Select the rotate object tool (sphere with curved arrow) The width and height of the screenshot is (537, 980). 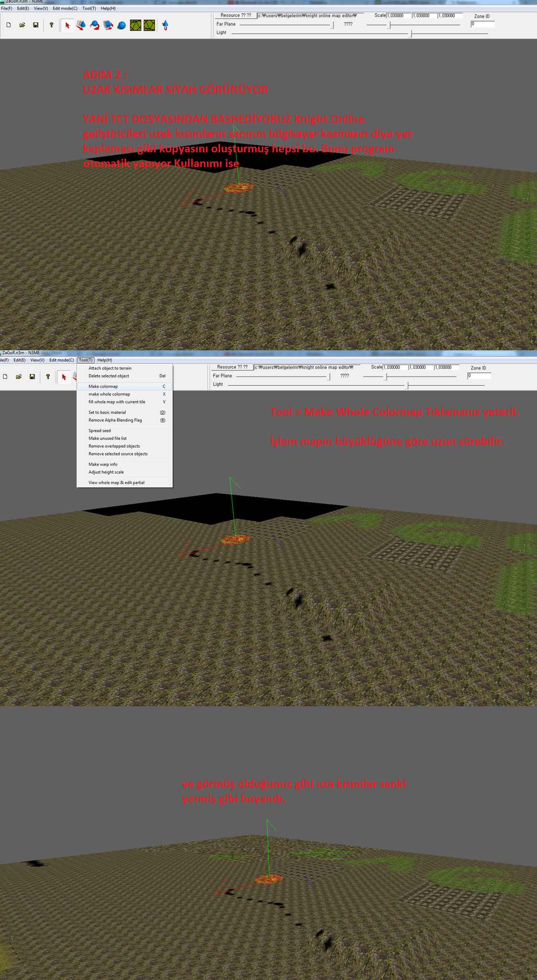click(x=95, y=25)
